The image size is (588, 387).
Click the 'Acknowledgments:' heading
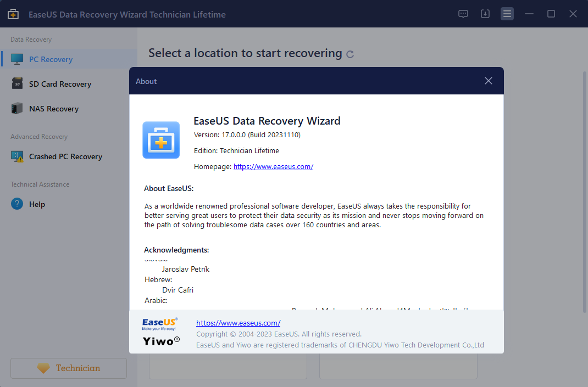tap(176, 250)
